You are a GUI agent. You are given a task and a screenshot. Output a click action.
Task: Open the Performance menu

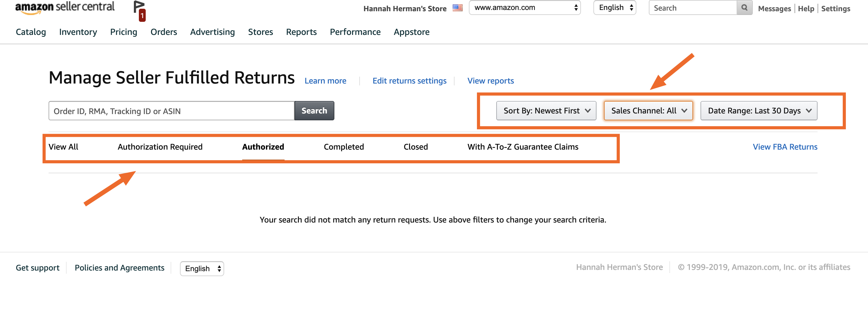355,32
